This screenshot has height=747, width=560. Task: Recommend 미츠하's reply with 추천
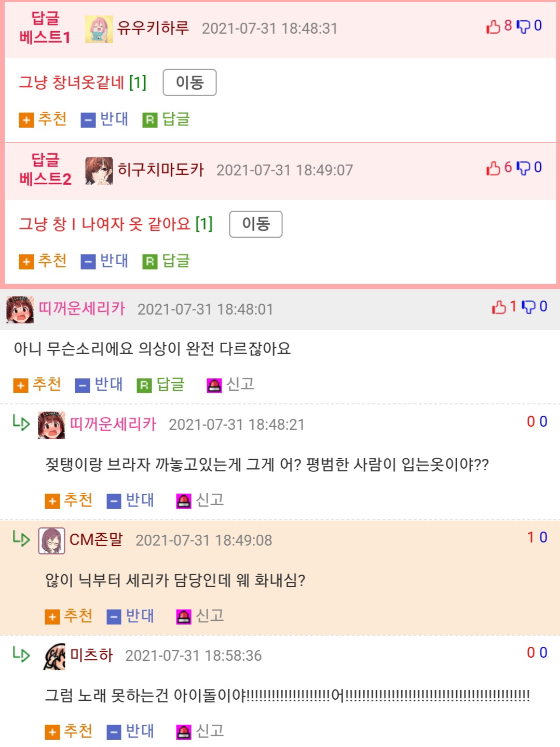tap(69, 731)
